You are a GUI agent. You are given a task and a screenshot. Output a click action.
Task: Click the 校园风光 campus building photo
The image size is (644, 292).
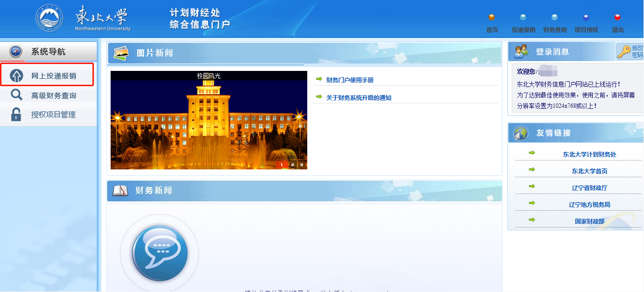(208, 123)
